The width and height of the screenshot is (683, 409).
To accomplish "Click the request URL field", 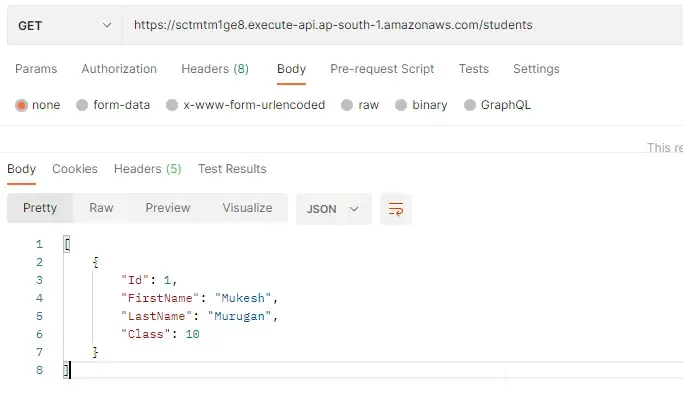I will [x=402, y=25].
